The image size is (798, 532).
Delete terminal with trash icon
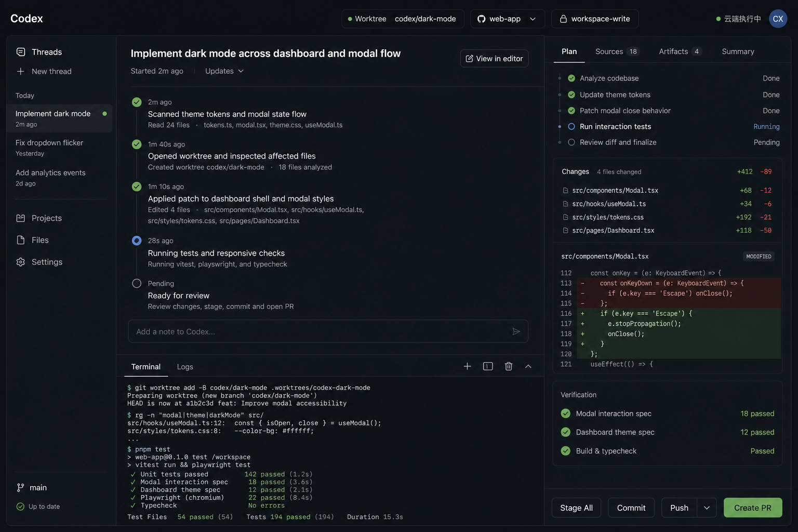[509, 366]
